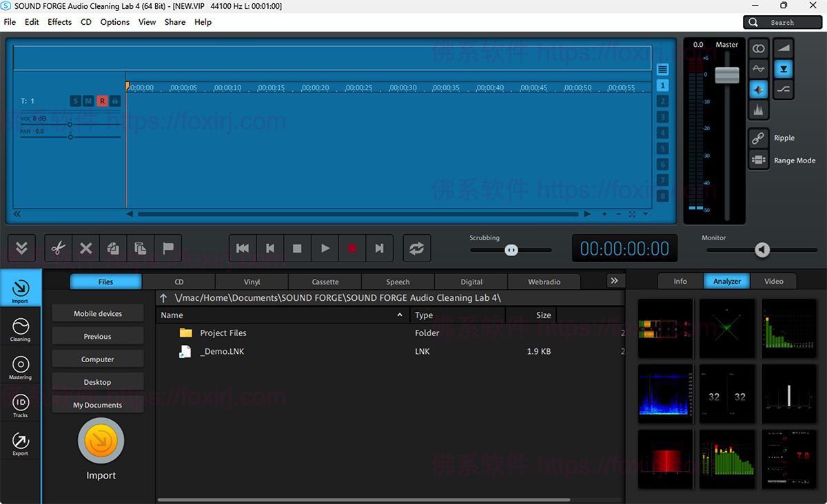The width and height of the screenshot is (827, 504).
Task: Open the Export section in sidebar
Action: 20,444
